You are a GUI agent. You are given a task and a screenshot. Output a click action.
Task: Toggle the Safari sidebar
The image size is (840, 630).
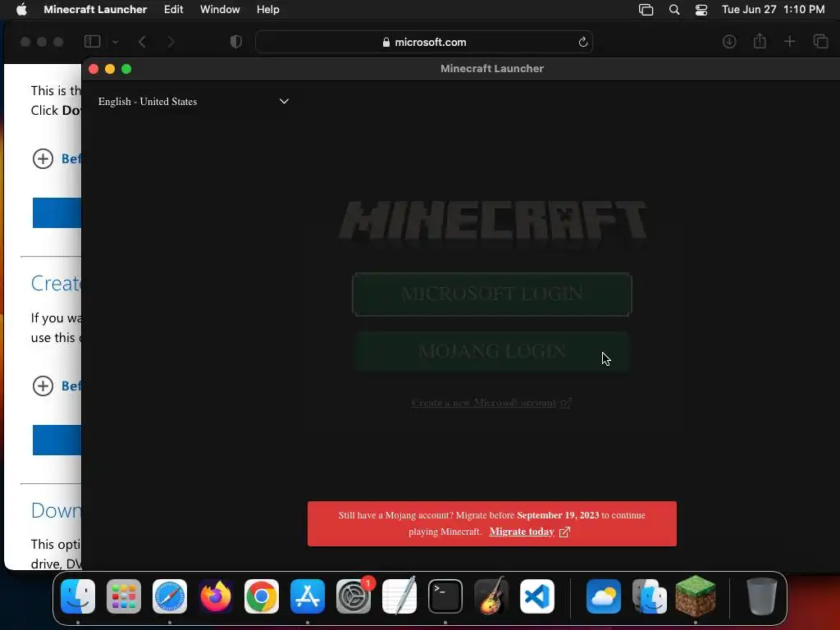coord(92,41)
